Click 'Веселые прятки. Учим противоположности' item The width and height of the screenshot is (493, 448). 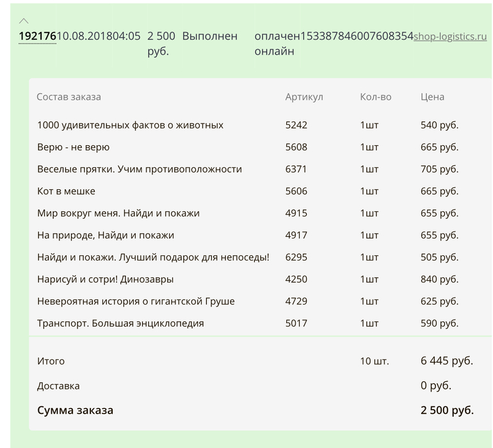[x=139, y=170]
